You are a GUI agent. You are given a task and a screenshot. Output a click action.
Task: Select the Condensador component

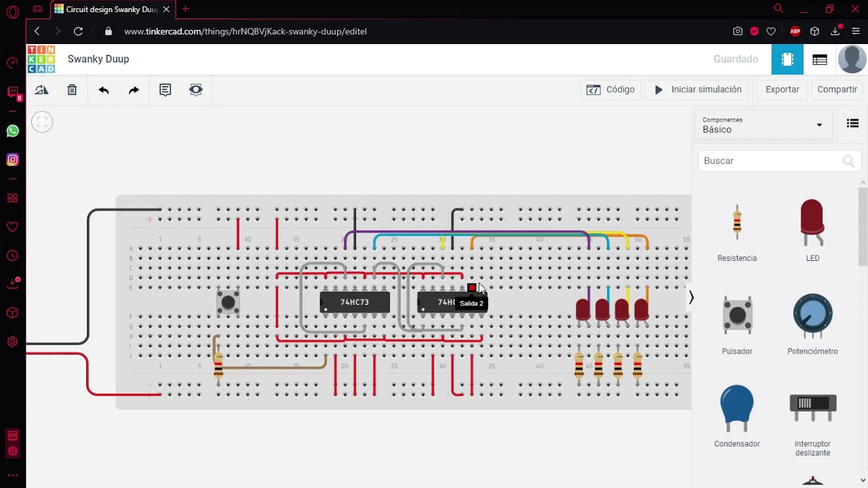tap(737, 416)
